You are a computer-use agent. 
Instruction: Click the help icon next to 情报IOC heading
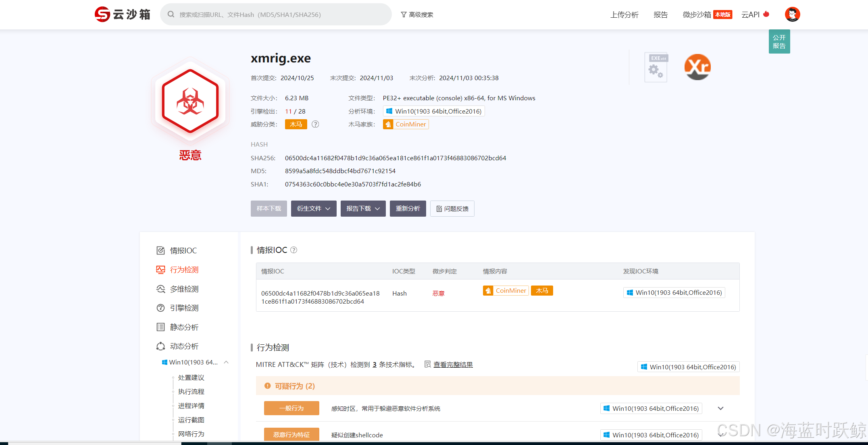pyautogui.click(x=294, y=250)
